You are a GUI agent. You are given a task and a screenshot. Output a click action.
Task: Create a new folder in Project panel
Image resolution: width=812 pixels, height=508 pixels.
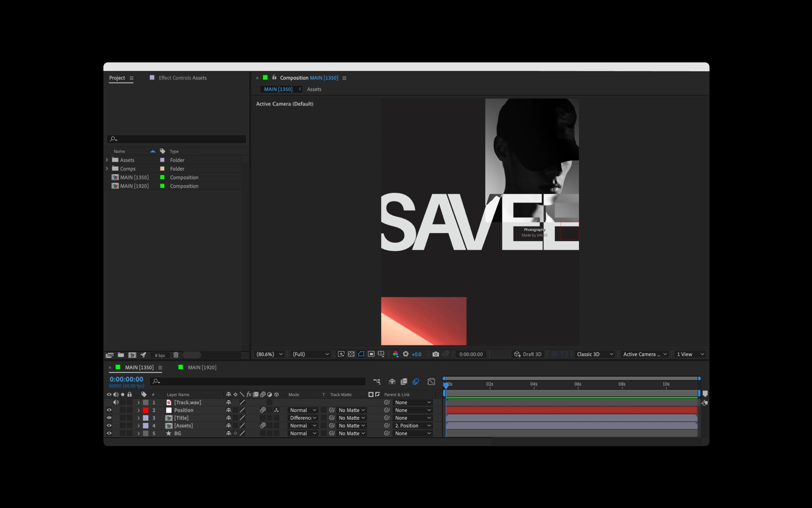point(121,355)
